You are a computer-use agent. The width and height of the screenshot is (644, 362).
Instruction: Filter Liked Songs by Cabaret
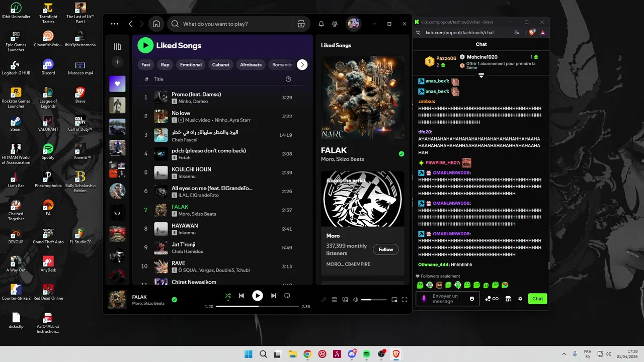coord(221,65)
